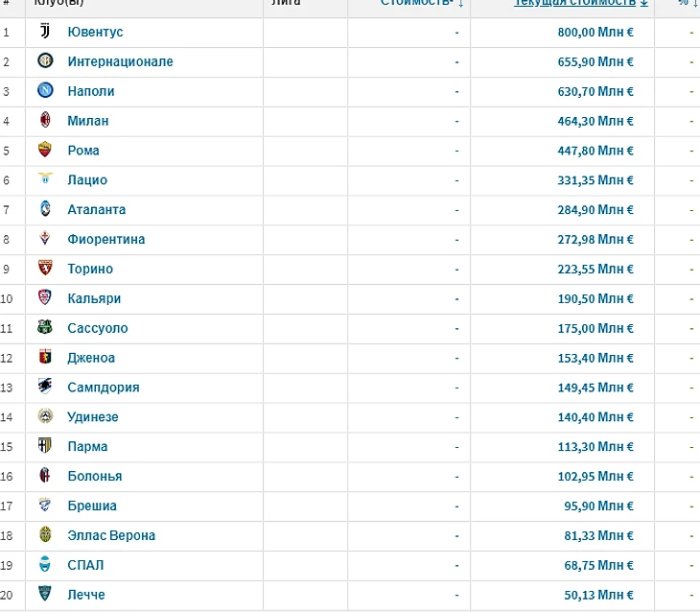Click the Milan club crest icon
This screenshot has width=700, height=612.
click(45, 121)
